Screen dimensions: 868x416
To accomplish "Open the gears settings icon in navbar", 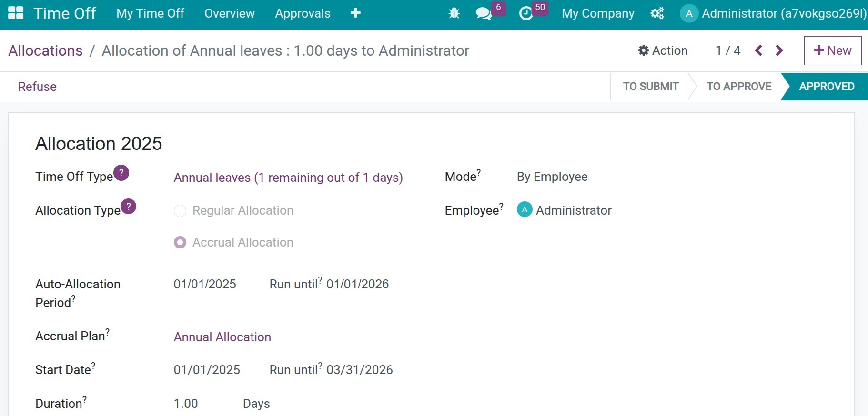I will (x=657, y=13).
